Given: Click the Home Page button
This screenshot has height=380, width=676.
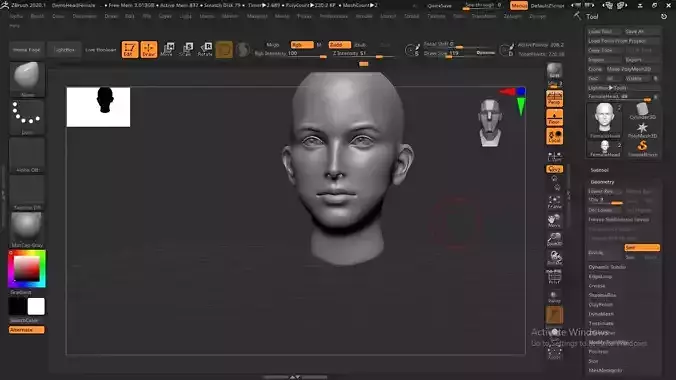Looking at the screenshot, I should click(x=26, y=50).
